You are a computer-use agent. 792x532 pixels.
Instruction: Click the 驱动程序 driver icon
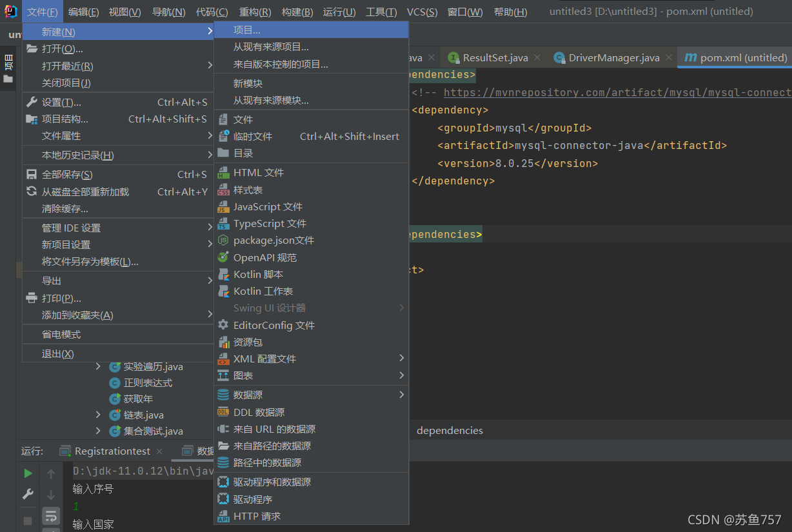point(223,499)
